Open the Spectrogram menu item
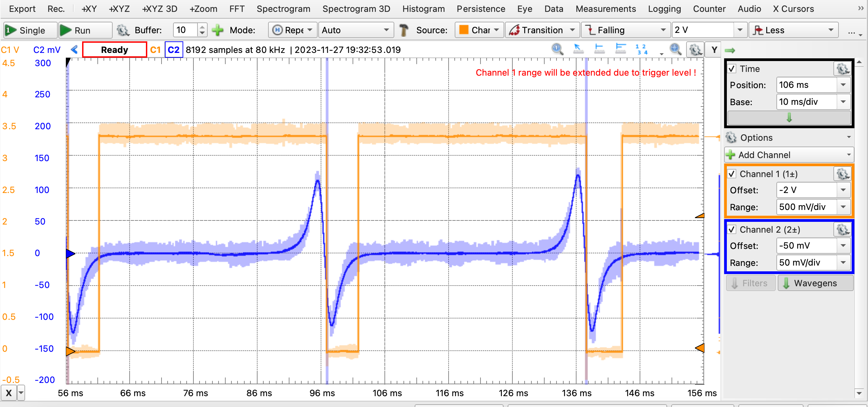The image size is (868, 407). pos(283,9)
